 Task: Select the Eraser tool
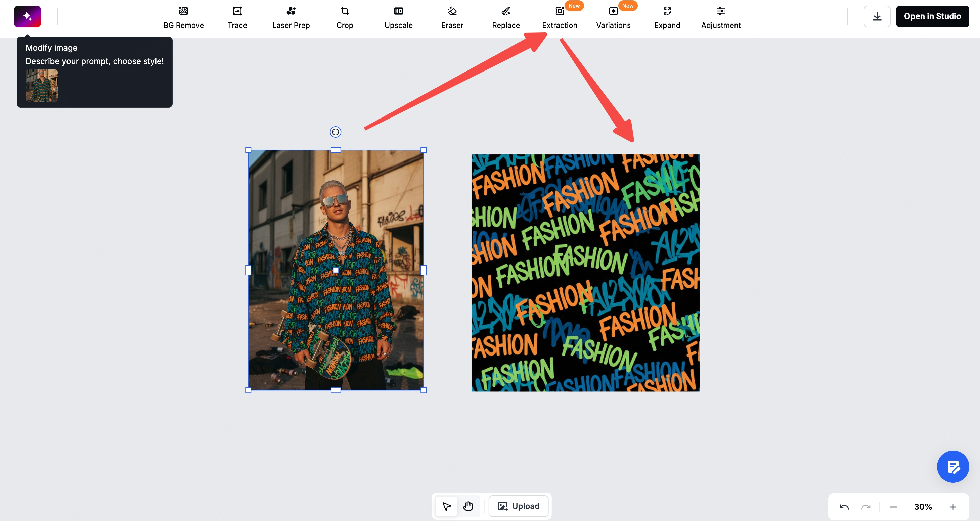[452, 18]
